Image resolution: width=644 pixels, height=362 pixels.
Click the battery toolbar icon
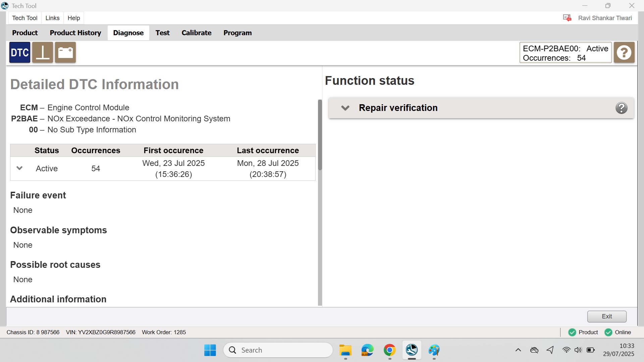click(x=65, y=53)
